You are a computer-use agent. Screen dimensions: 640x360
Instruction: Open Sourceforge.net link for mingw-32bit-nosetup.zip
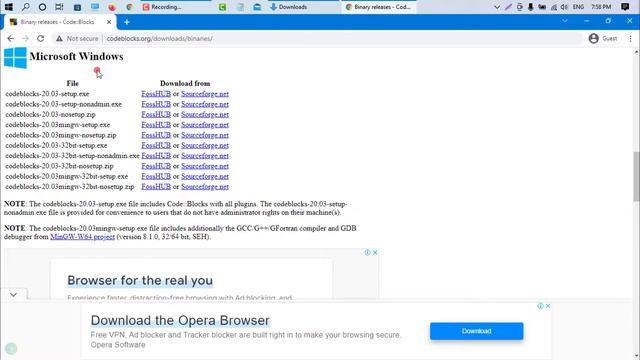[205, 187]
